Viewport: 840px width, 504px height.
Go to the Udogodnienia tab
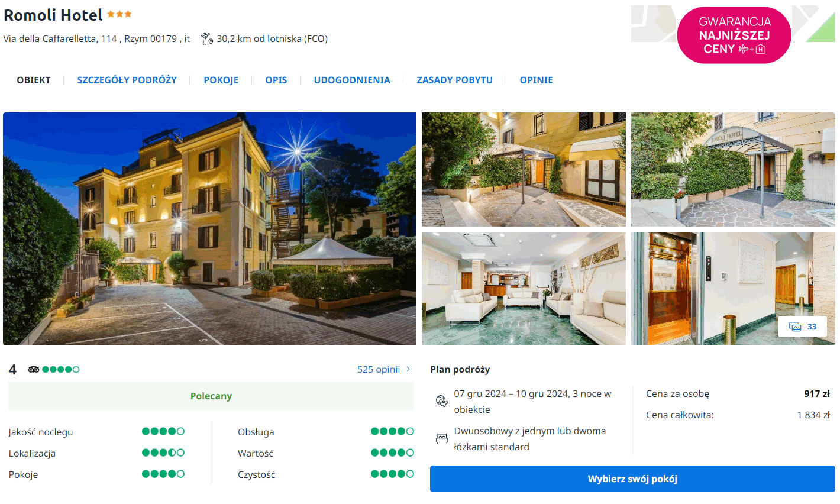351,80
